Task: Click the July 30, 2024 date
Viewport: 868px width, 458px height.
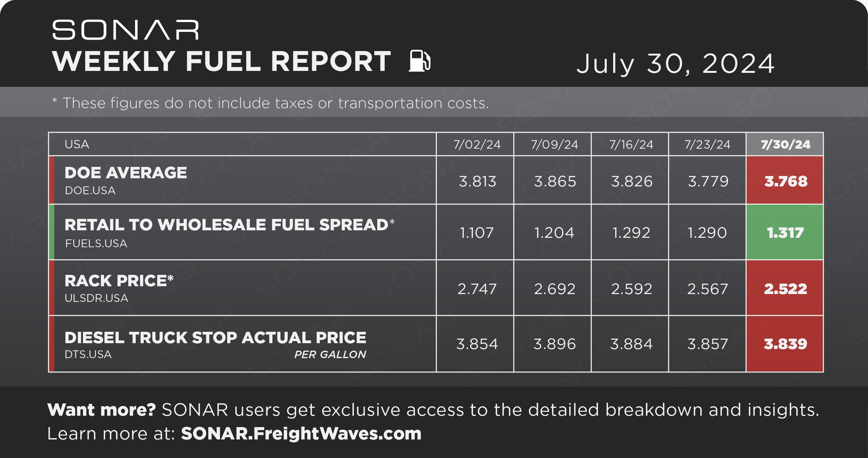Action: tap(675, 63)
